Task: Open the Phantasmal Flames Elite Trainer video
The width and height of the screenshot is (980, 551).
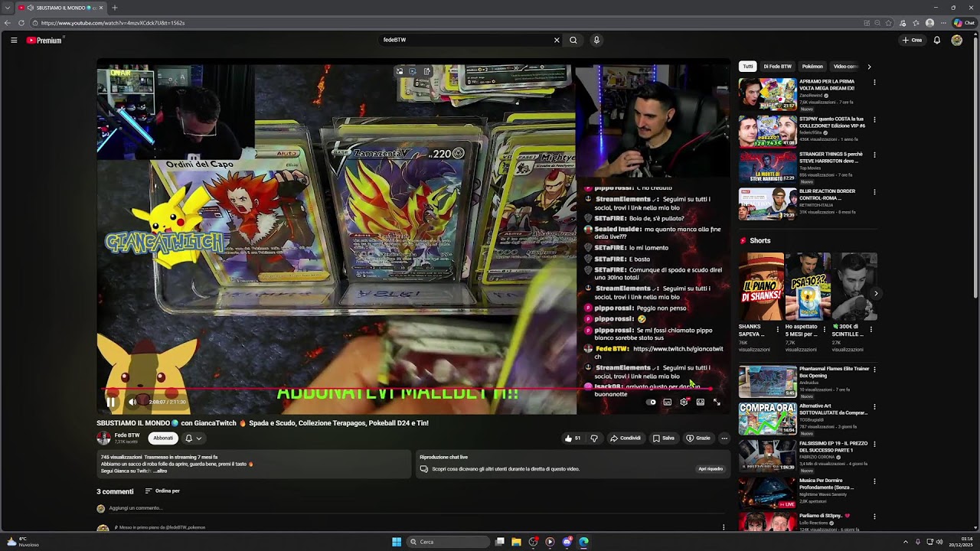Action: point(767,382)
